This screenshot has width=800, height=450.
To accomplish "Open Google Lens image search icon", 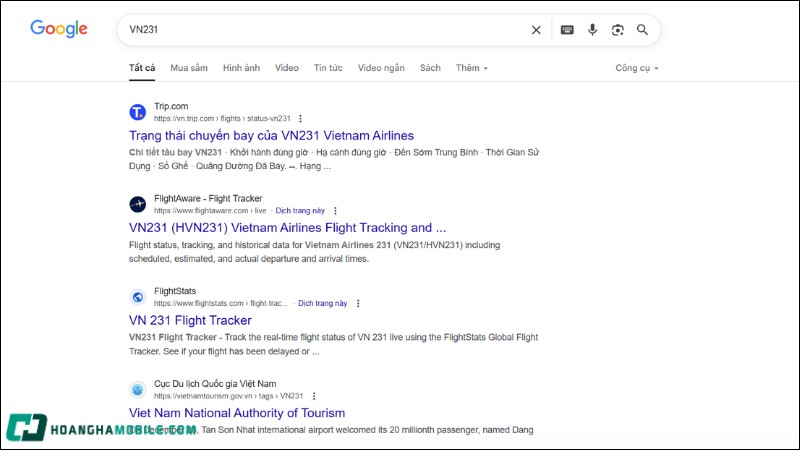I will point(618,30).
